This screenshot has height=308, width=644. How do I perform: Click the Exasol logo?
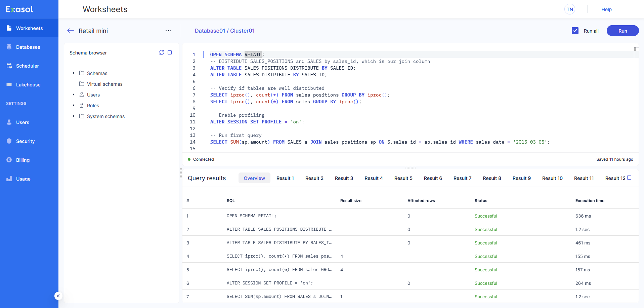19,9
